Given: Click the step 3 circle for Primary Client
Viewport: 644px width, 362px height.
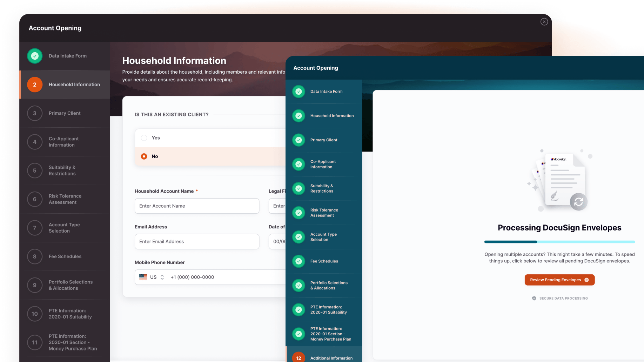Looking at the screenshot, I should pos(35,113).
